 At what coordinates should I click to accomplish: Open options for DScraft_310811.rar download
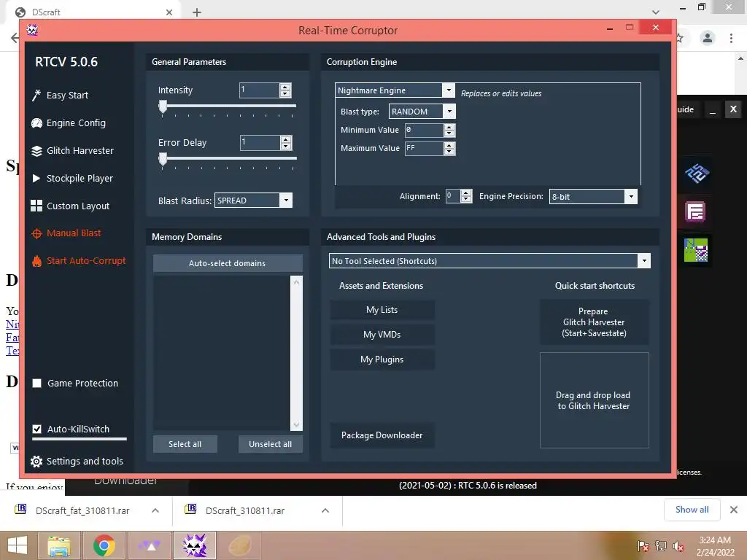[325, 510]
